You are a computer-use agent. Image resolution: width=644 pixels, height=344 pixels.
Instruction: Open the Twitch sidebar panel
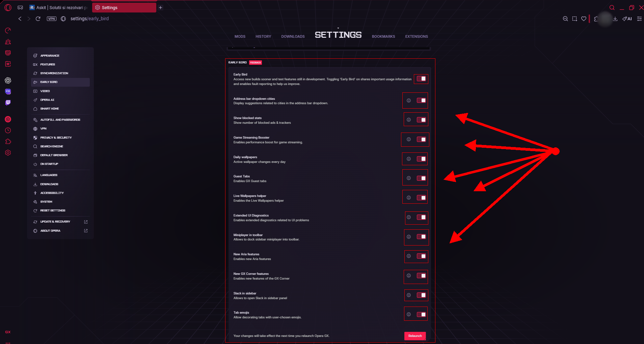(8, 103)
